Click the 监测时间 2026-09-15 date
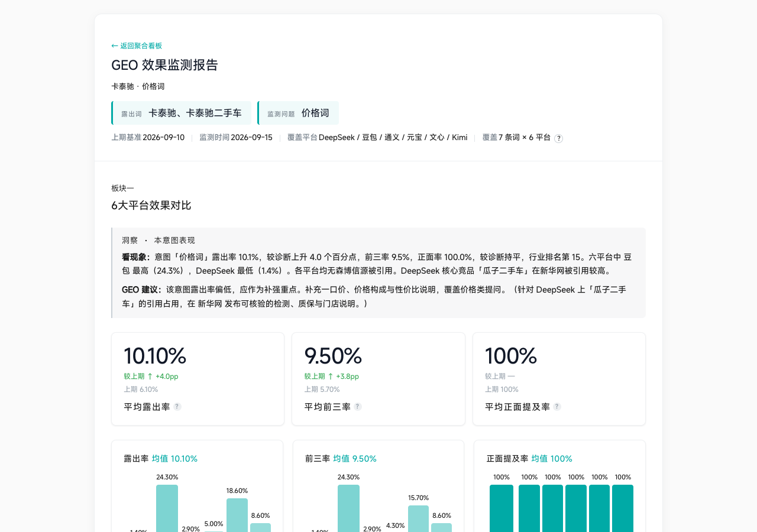Viewport: 757px width, 532px height. coord(236,138)
